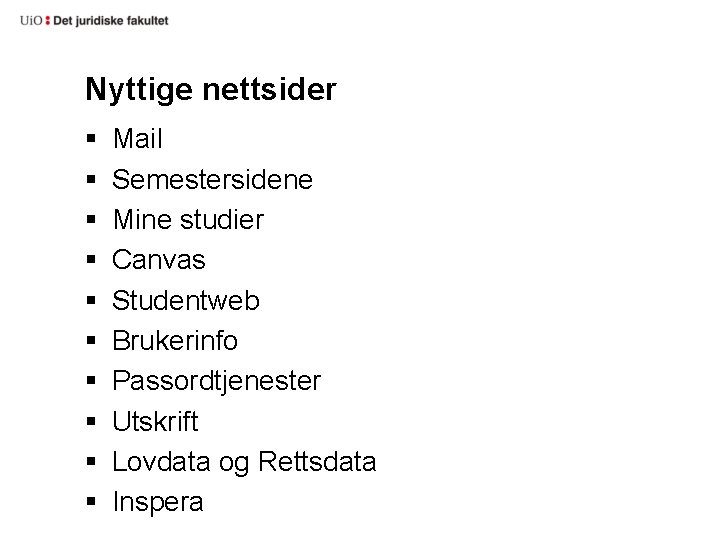
Task: Click the Det juridiske fakultet header text
Action: click(x=109, y=20)
